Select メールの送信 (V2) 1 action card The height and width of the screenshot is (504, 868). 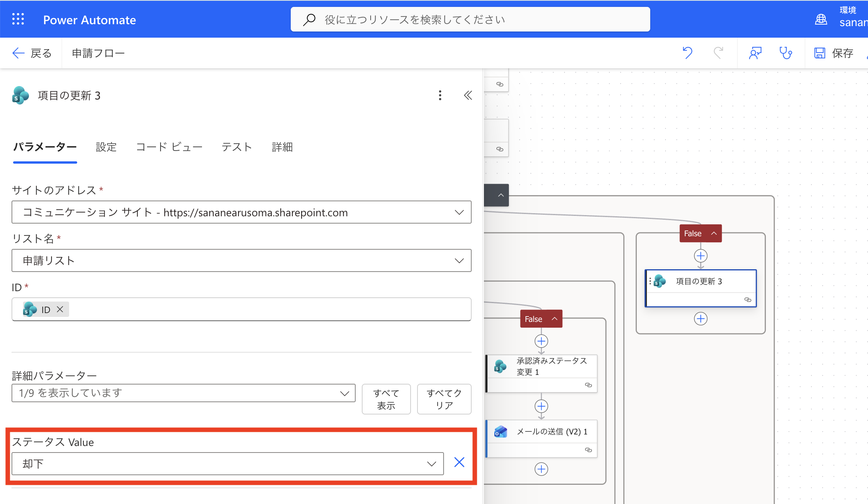coord(541,438)
